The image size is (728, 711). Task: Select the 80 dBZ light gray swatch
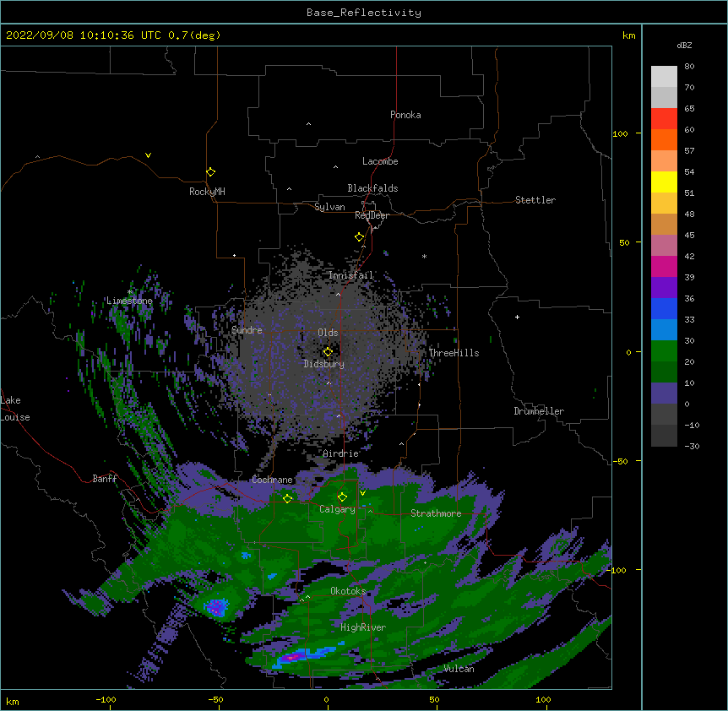pyautogui.click(x=664, y=76)
